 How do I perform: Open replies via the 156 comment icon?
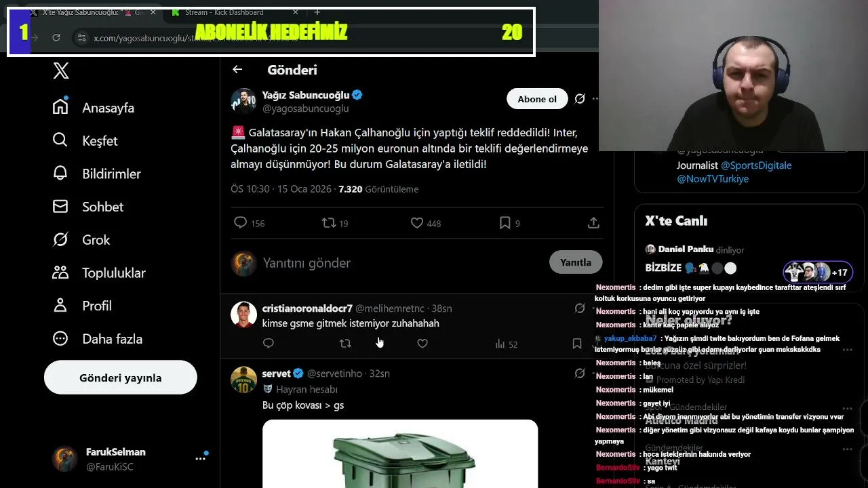pos(240,222)
